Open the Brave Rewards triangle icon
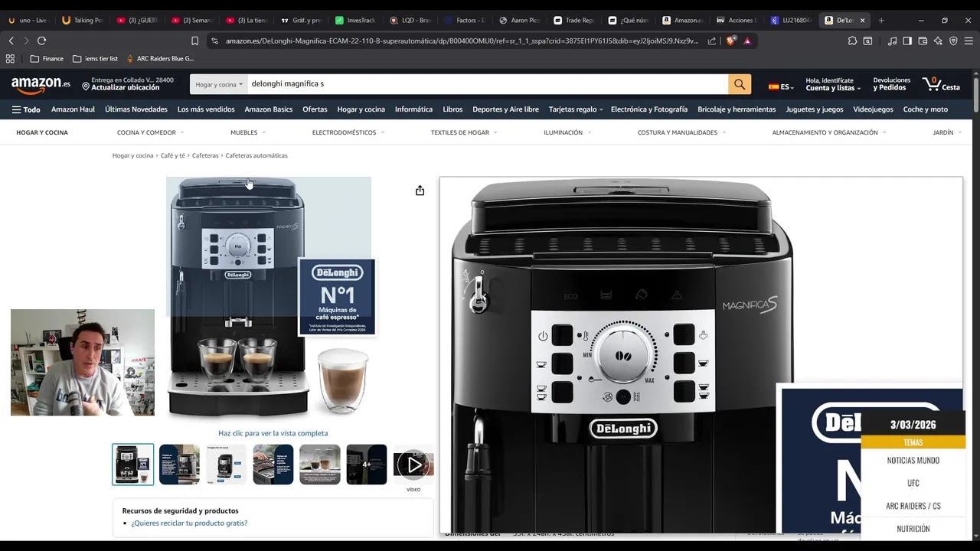The height and width of the screenshot is (551, 980). 747,41
